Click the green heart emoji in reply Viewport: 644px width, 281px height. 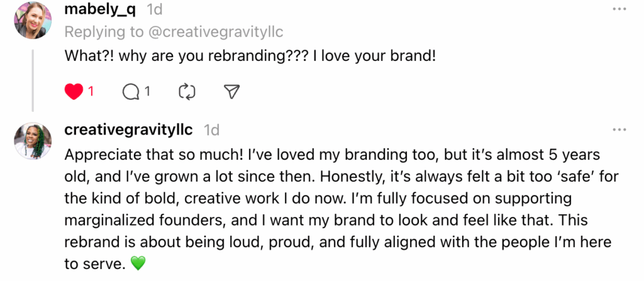(137, 265)
